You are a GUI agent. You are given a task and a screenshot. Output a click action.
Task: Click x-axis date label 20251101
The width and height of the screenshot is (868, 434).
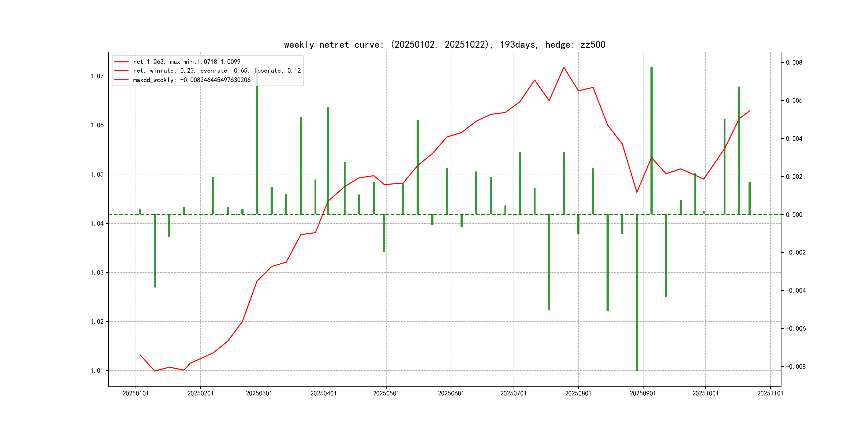coord(770,393)
